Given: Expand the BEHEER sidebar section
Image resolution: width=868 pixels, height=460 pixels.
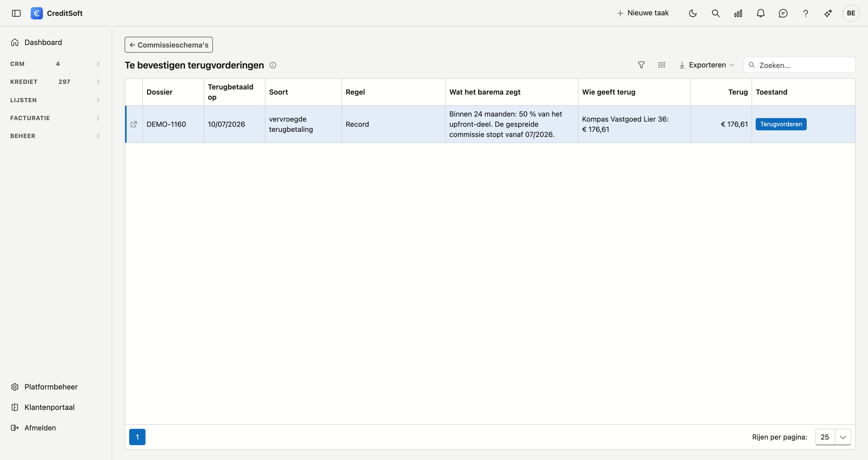Looking at the screenshot, I should [x=56, y=136].
